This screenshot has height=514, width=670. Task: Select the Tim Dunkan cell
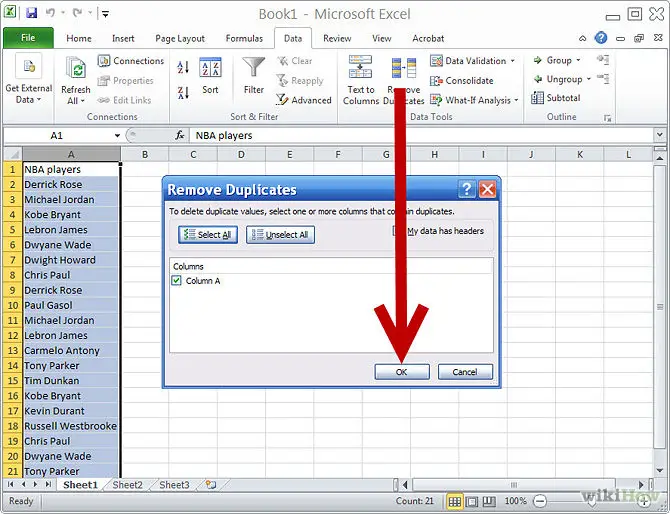[x=71, y=381]
